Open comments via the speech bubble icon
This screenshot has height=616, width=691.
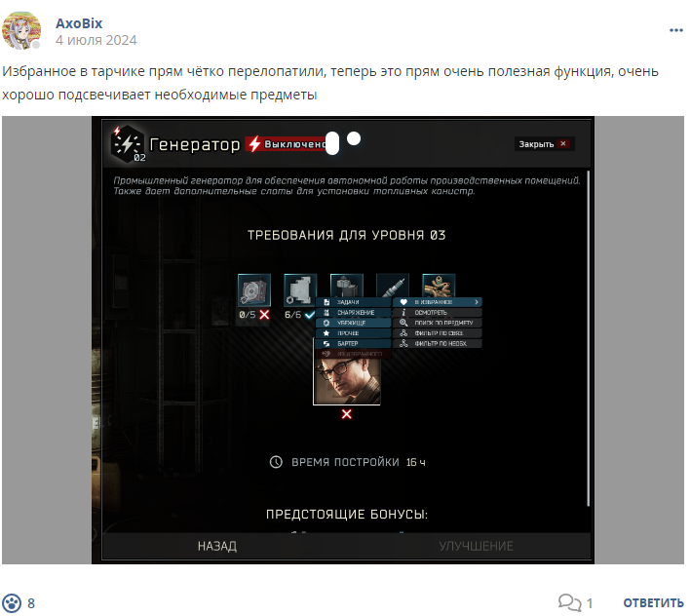pyautogui.click(x=569, y=602)
